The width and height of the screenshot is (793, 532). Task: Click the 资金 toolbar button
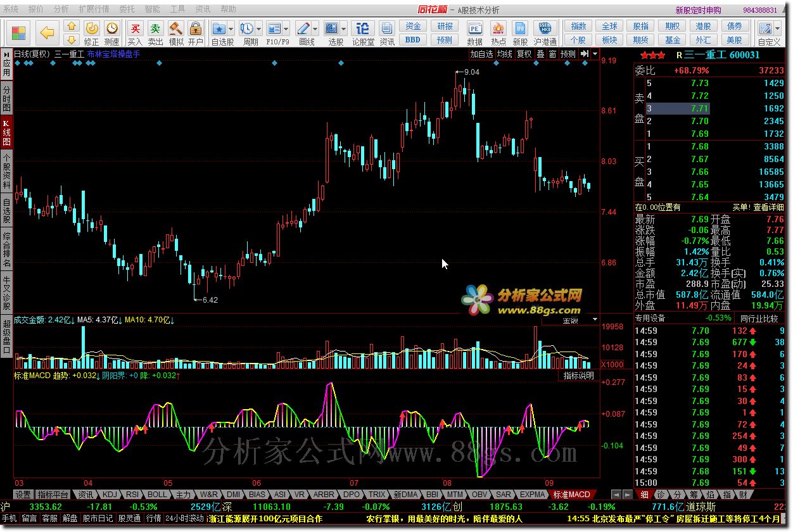pos(413,27)
